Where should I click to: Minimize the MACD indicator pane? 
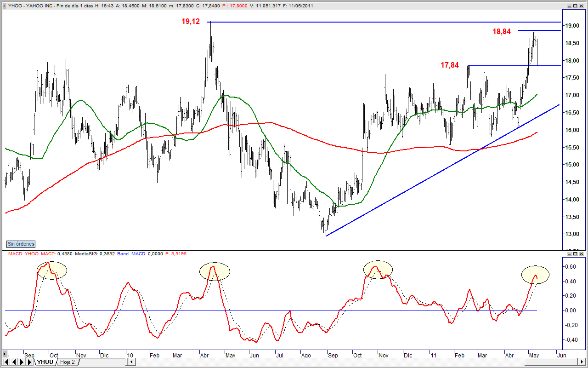click(x=570, y=253)
